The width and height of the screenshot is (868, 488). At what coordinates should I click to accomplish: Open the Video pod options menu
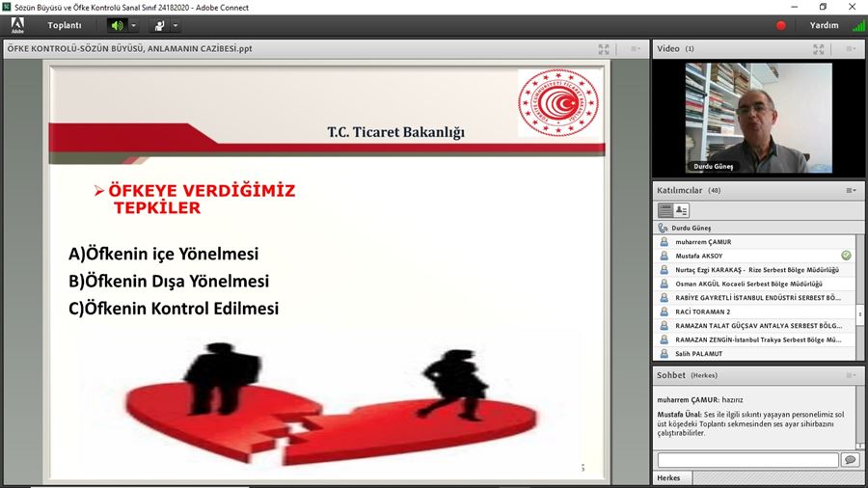851,49
